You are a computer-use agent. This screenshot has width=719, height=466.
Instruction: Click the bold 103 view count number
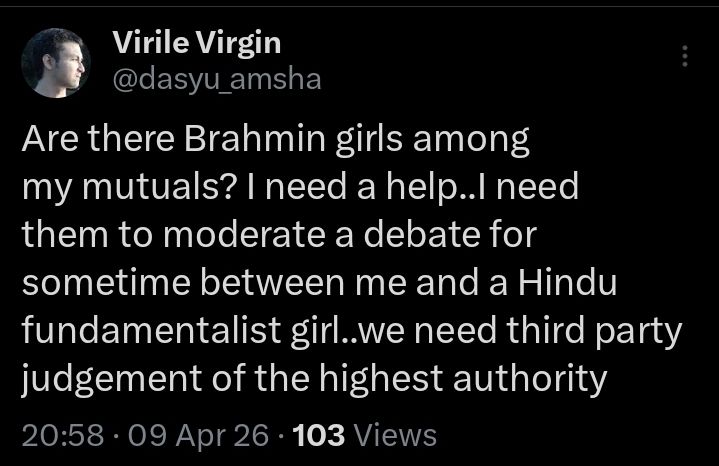pos(320,435)
